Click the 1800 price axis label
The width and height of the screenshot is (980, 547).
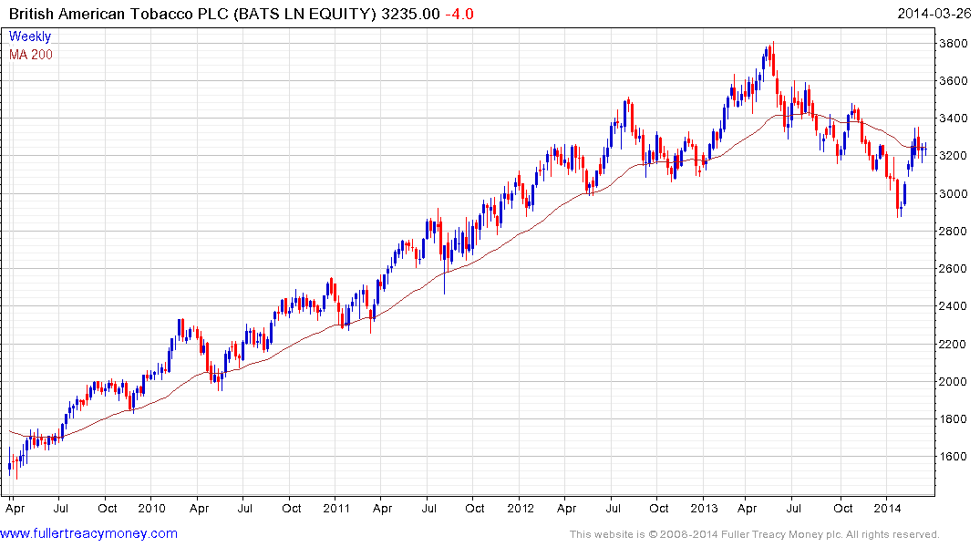point(954,419)
